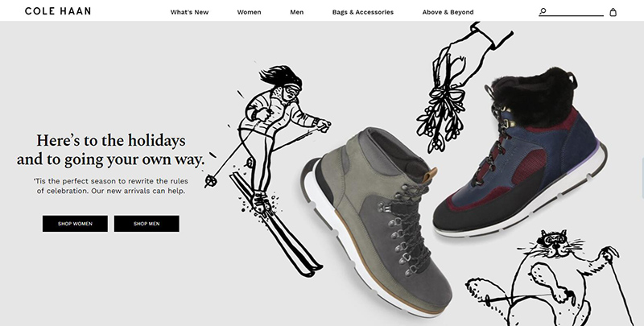Screen dimensions: 644x326
Task: Click the skiing cat illustration
Action: (551, 279)
